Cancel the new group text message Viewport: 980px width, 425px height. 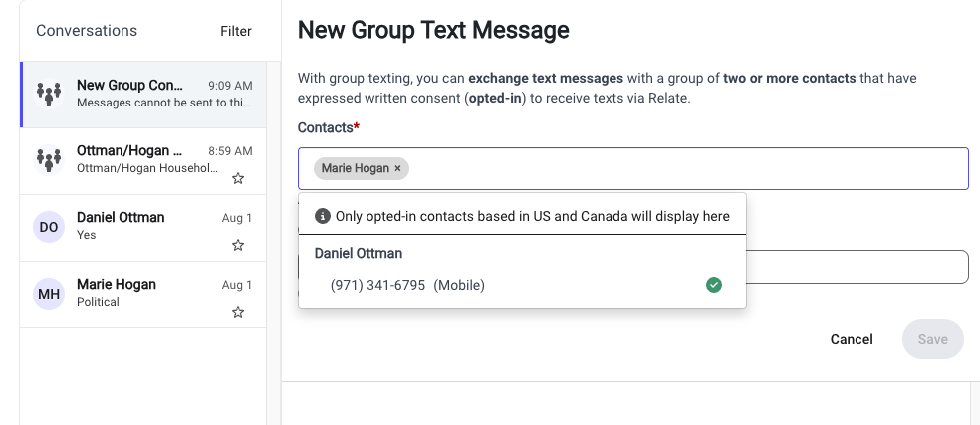coord(852,339)
